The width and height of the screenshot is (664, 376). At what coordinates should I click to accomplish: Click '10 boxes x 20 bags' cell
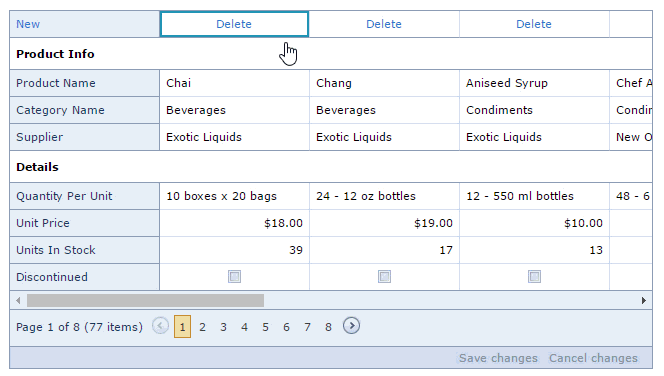click(234, 196)
